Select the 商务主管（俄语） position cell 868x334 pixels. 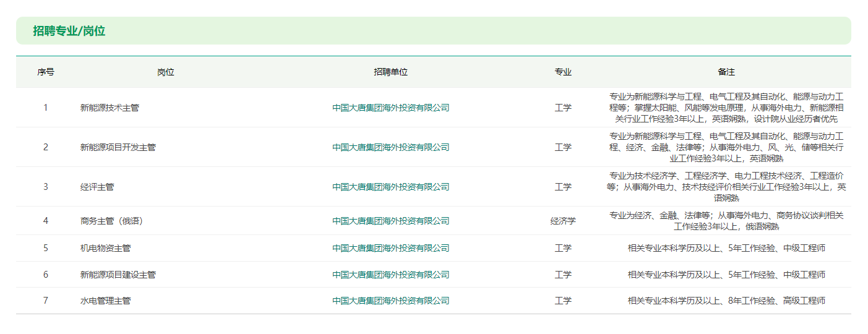click(111, 221)
